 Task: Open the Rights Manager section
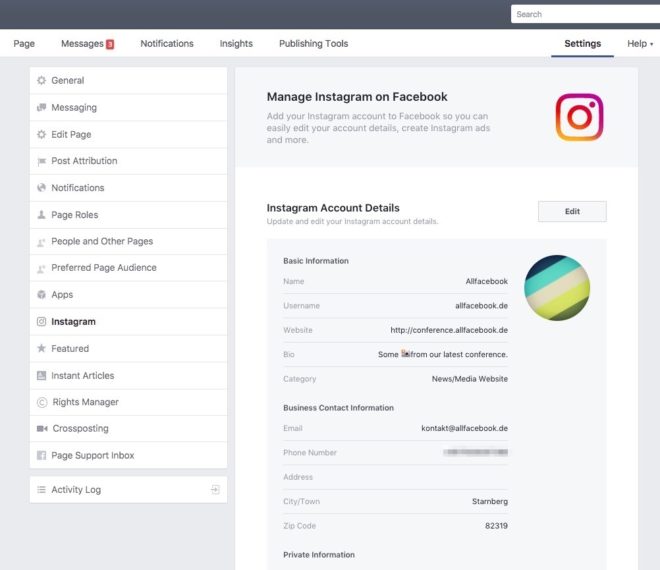click(x=128, y=402)
